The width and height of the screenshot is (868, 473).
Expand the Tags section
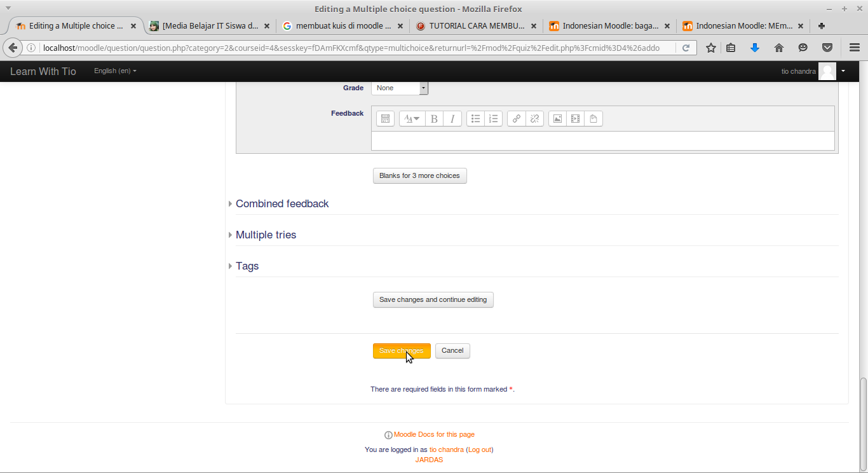pyautogui.click(x=247, y=266)
